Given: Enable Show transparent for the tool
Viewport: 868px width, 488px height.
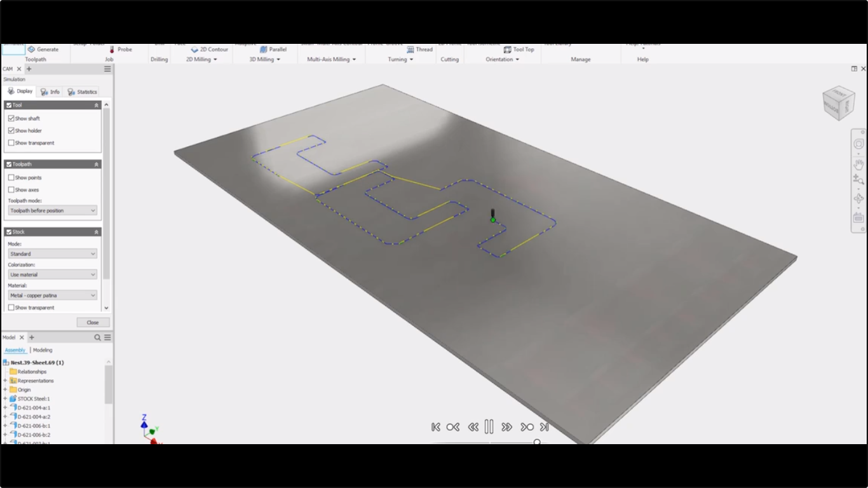Looking at the screenshot, I should pyautogui.click(x=11, y=142).
